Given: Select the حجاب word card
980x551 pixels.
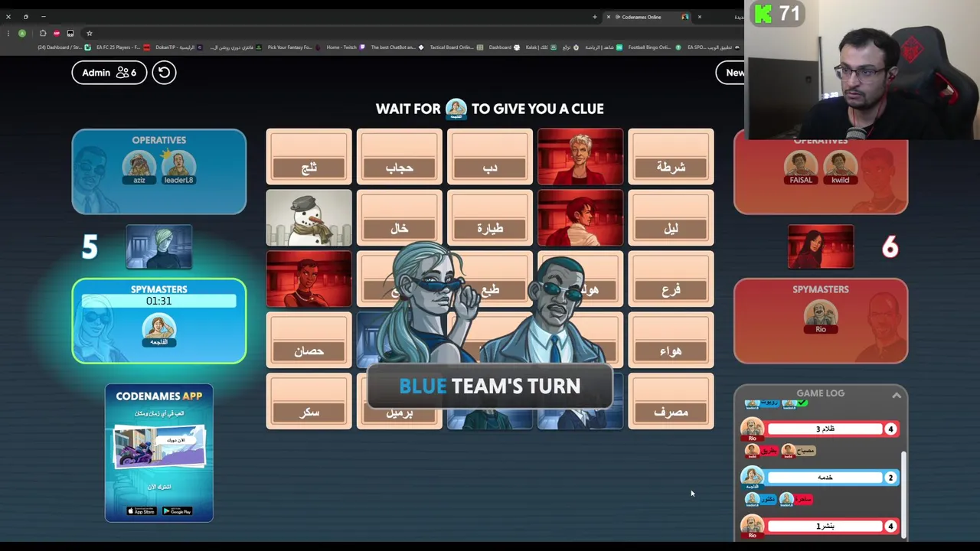Looking at the screenshot, I should click(399, 157).
